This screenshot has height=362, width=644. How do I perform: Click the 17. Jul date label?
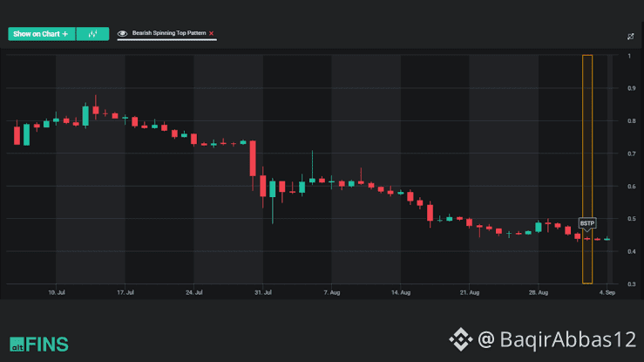pyautogui.click(x=125, y=292)
